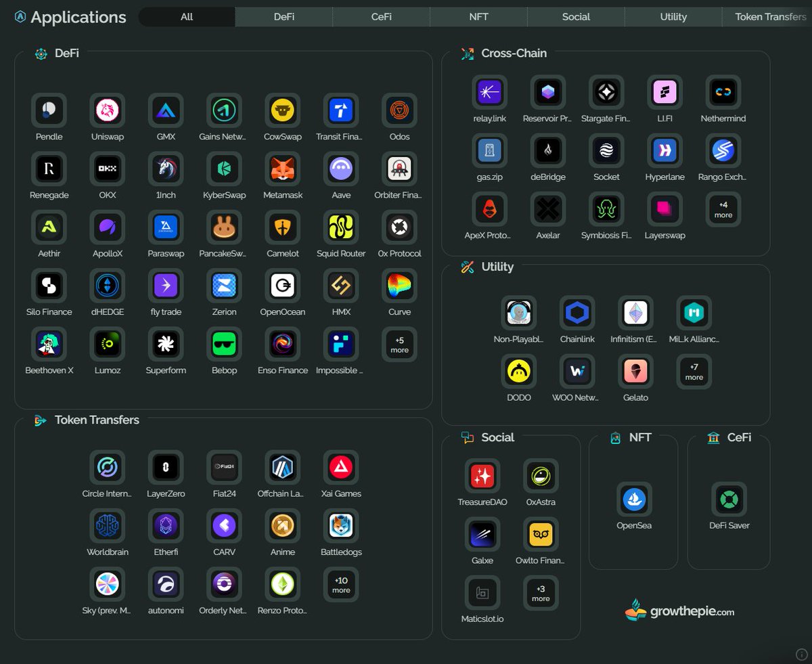Open the OKX icon
This screenshot has height=664, width=812.
pyautogui.click(x=107, y=169)
